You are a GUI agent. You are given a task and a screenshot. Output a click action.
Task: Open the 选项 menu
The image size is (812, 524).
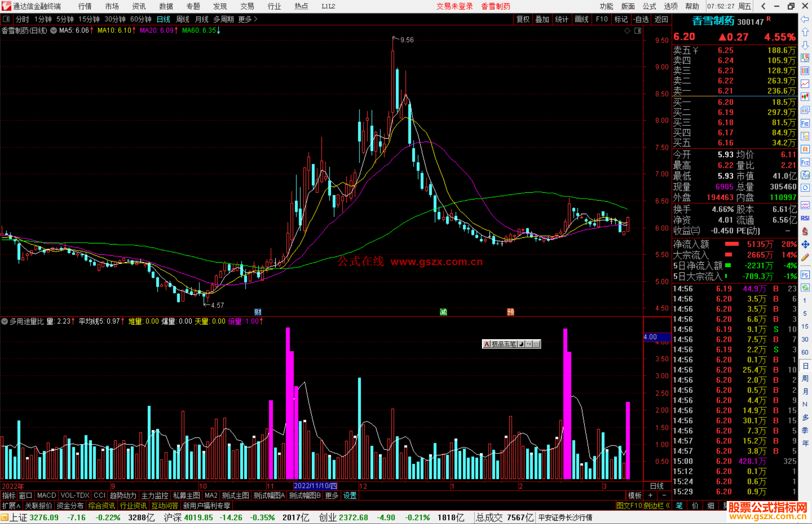(x=671, y=6)
